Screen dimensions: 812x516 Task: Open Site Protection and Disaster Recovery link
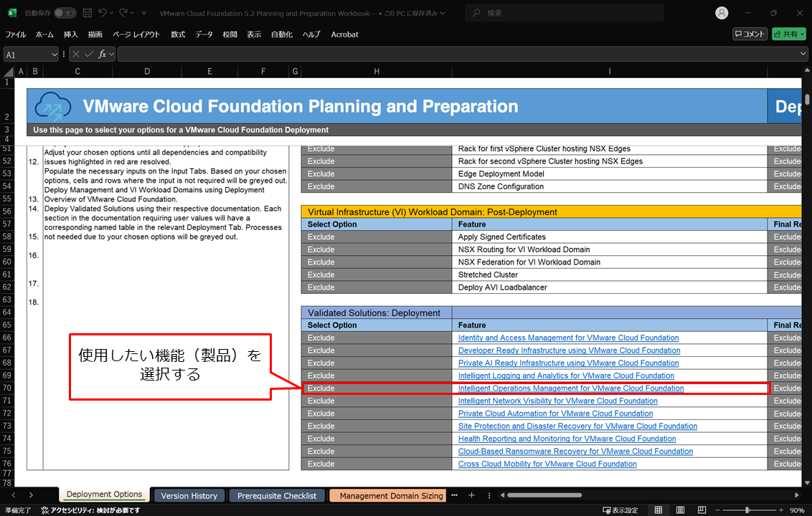pos(577,426)
